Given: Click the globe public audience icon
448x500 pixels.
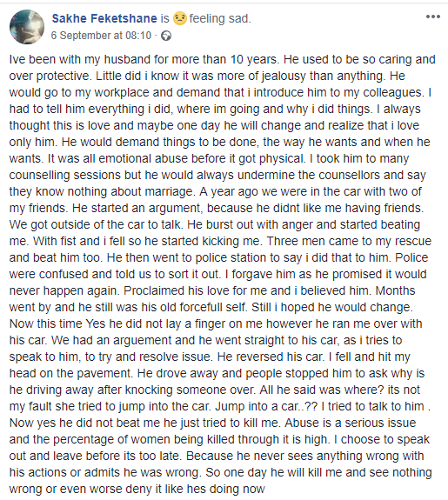Looking at the screenshot, I should pos(166,36).
